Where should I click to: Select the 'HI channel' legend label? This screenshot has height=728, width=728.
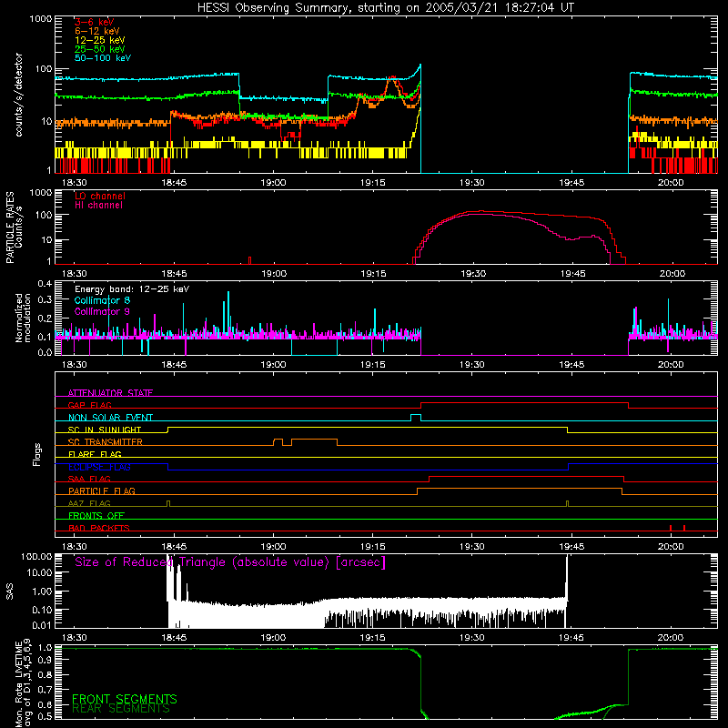(98, 205)
